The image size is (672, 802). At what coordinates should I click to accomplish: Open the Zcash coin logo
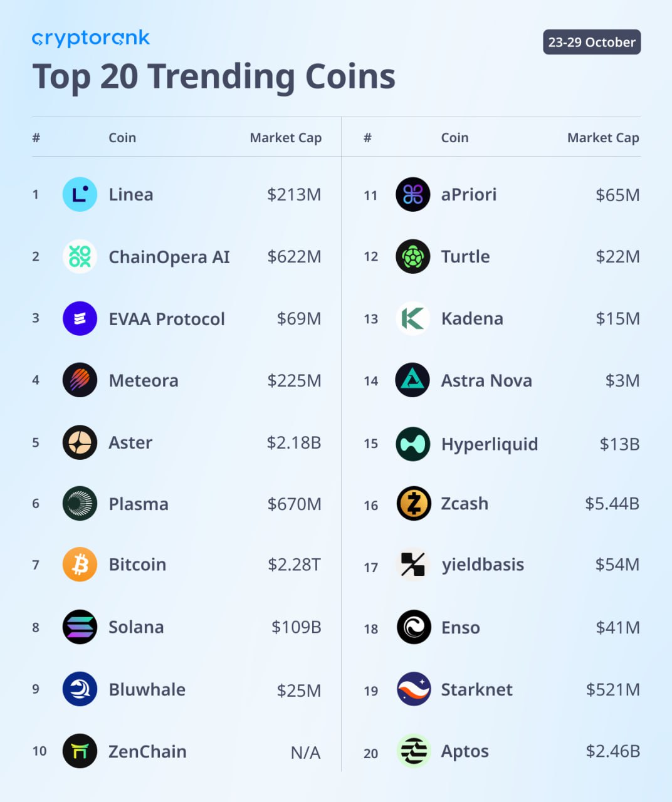tap(414, 503)
